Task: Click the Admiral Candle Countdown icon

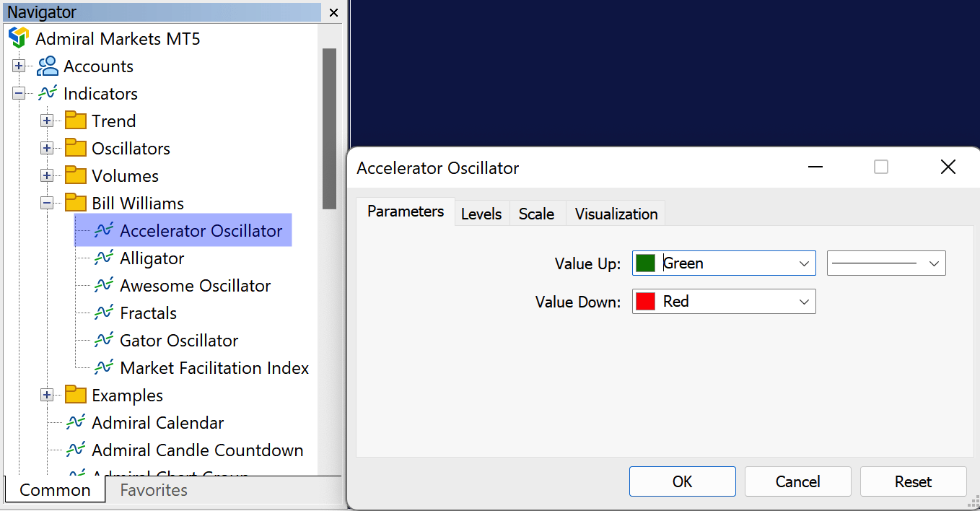Action: (x=76, y=450)
